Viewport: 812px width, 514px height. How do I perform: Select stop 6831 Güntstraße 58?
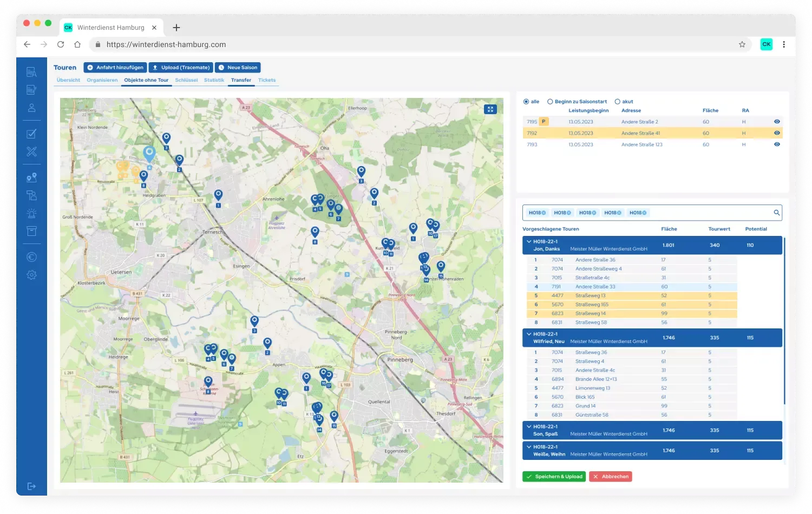(632, 415)
